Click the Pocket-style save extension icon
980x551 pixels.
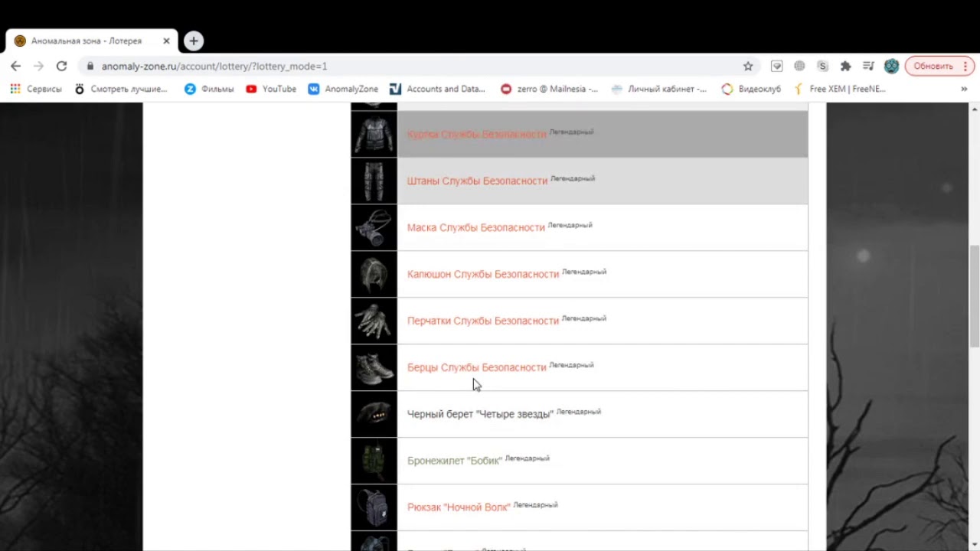point(776,66)
